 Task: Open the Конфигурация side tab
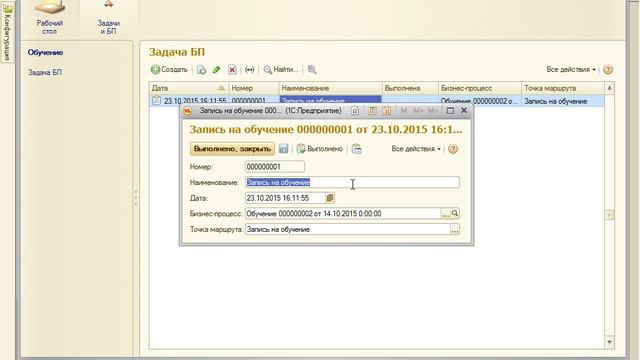point(7,33)
